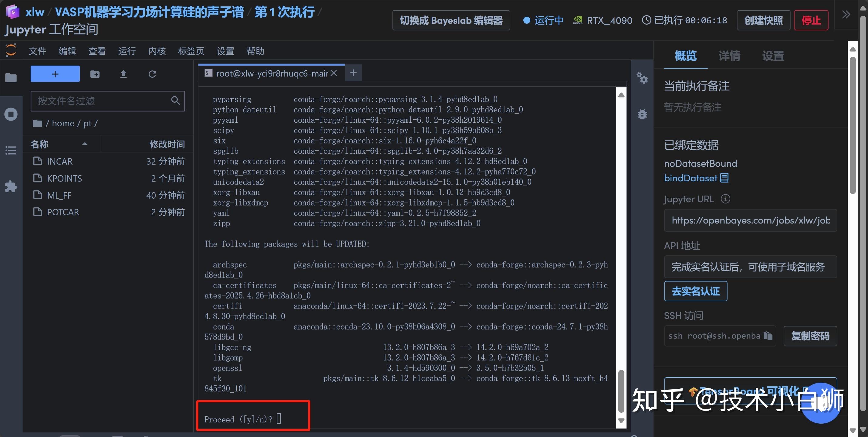Open running terminals and kernels panel

(11, 114)
